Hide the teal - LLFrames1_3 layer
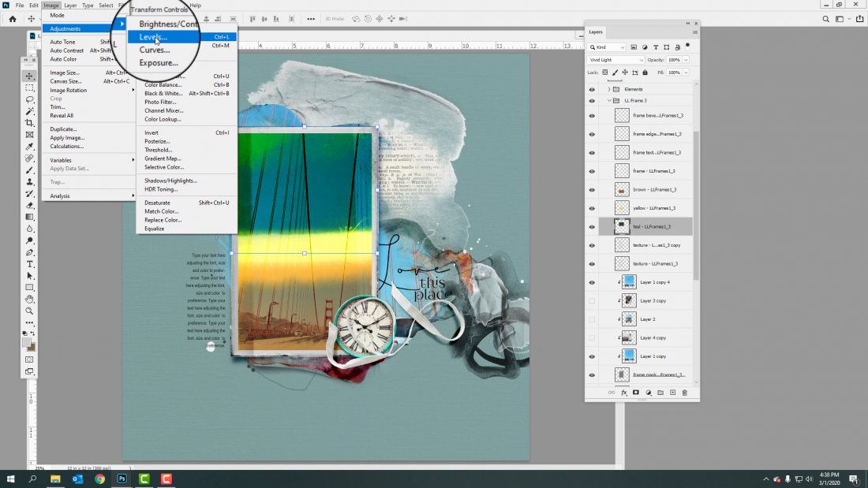 coord(592,227)
